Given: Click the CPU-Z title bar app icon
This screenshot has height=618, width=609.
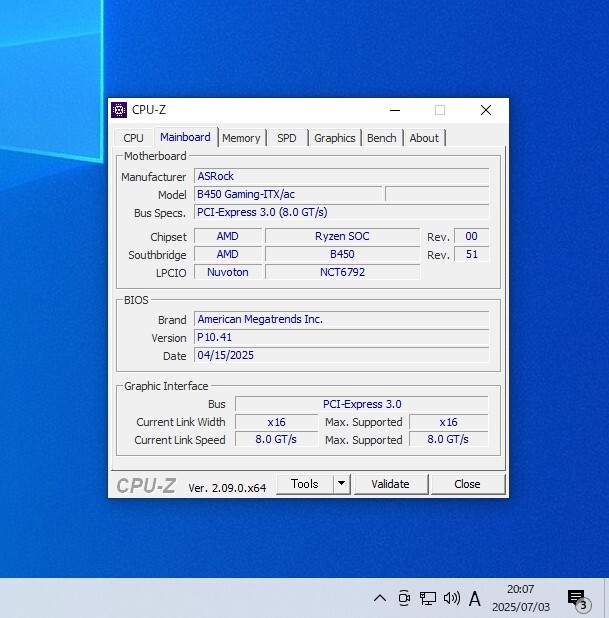Looking at the screenshot, I should click(x=119, y=110).
